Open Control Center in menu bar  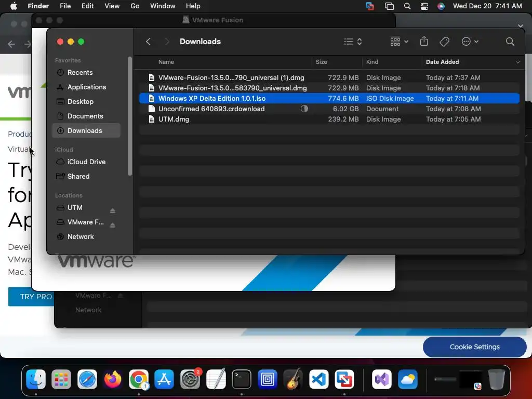tap(424, 6)
